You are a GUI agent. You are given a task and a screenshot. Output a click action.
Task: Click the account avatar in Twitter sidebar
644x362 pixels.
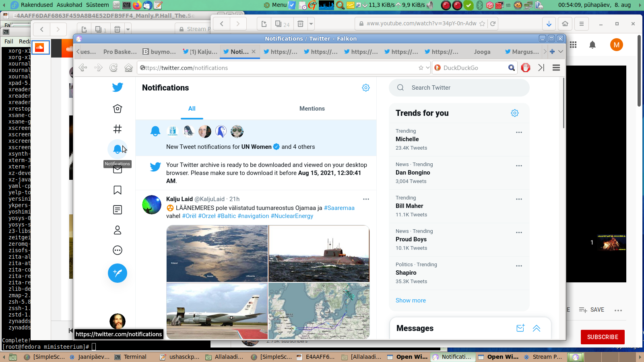pos(118,321)
